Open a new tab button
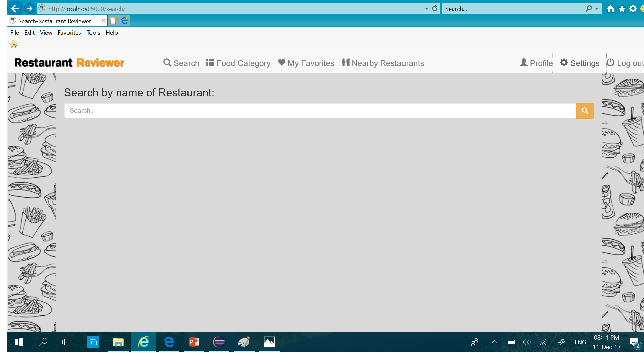Screen dimensions: 644x362 pos(113,21)
